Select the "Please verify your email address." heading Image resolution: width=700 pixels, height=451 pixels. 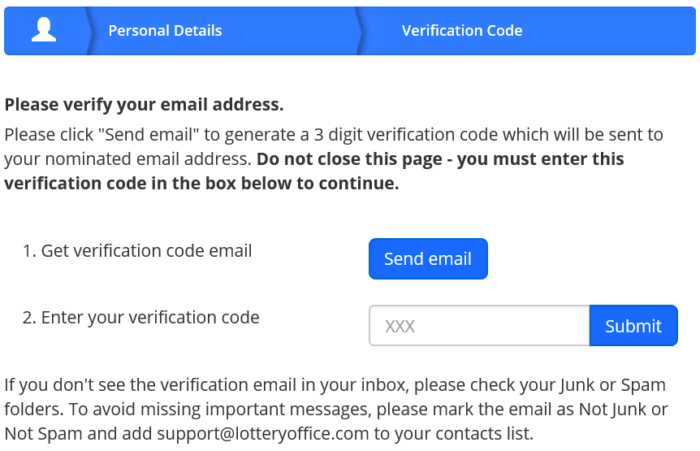coord(144,104)
